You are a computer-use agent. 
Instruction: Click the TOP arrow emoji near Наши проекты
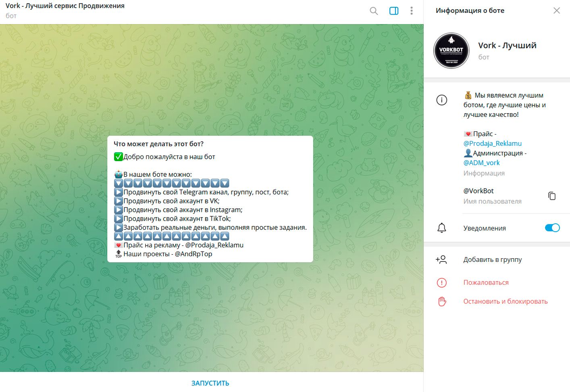point(118,254)
